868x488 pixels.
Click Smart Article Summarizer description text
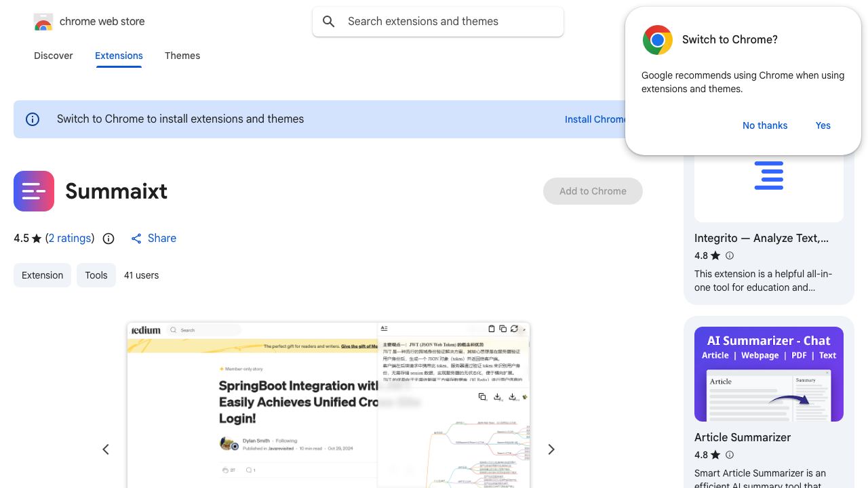[x=760, y=479]
